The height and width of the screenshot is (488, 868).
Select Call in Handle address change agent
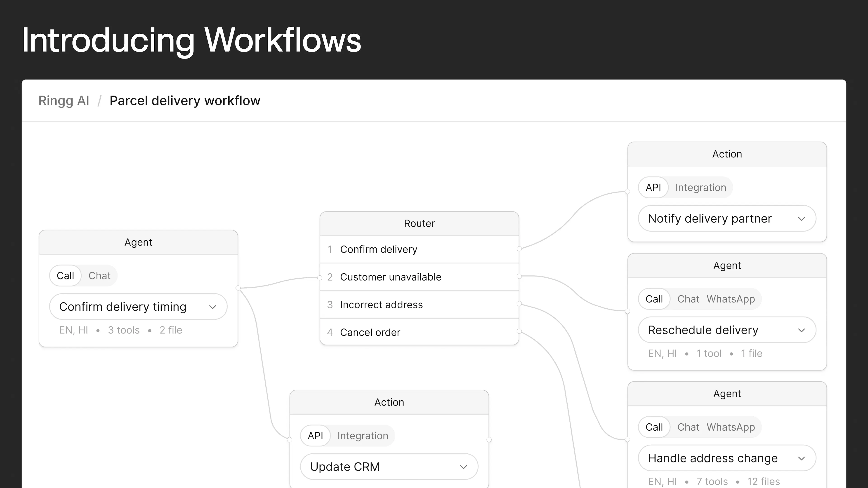pyautogui.click(x=654, y=427)
